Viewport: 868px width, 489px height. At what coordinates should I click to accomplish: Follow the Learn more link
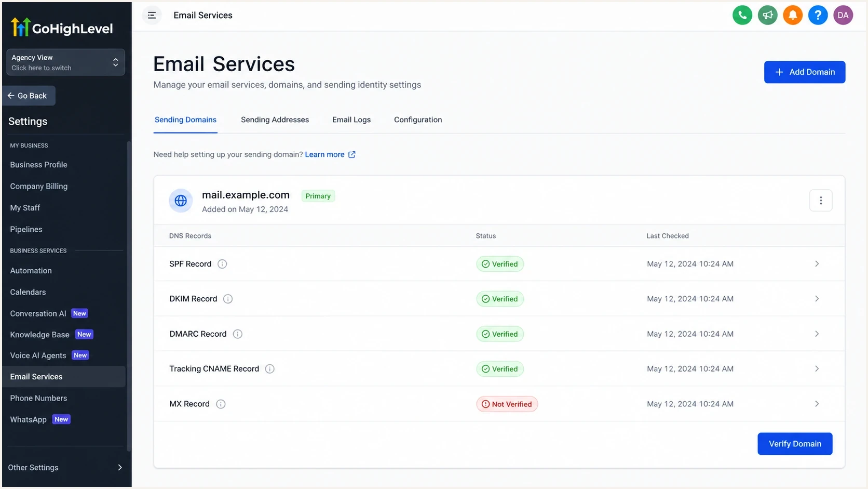(x=324, y=154)
